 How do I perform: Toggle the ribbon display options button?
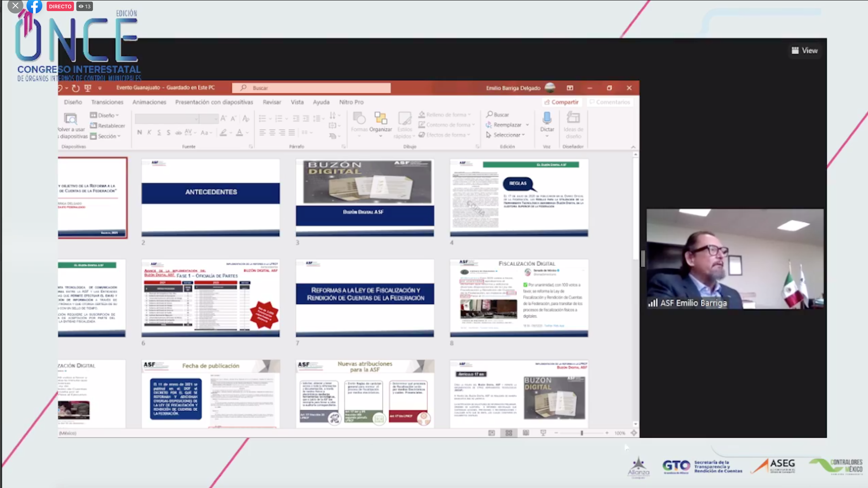(x=570, y=88)
